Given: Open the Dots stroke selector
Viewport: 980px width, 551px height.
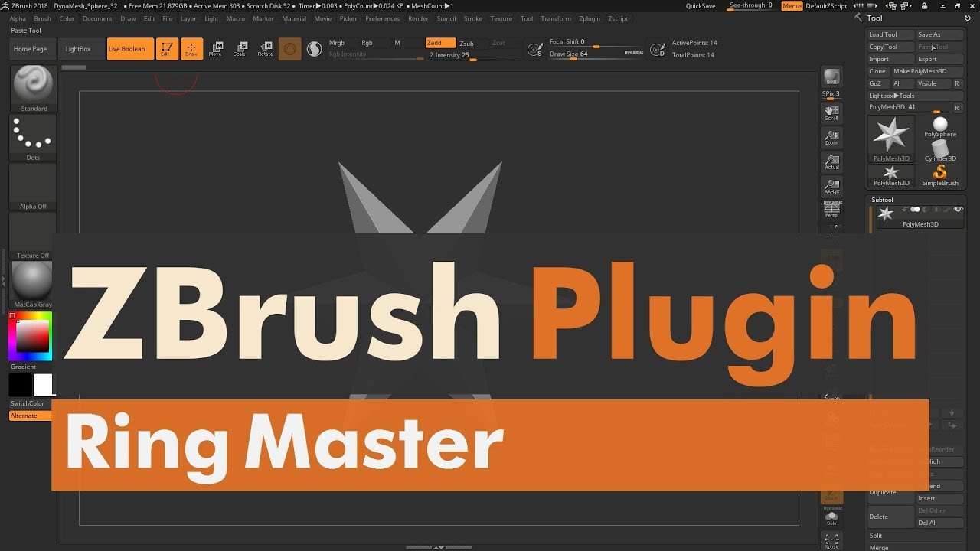Looking at the screenshot, I should (34, 138).
